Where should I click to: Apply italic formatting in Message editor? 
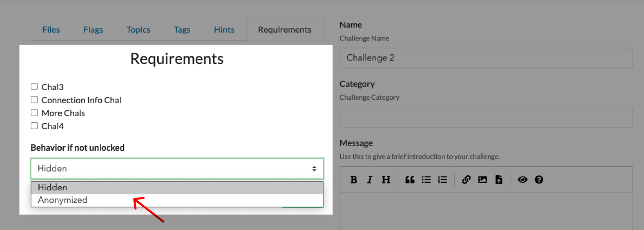click(x=370, y=179)
